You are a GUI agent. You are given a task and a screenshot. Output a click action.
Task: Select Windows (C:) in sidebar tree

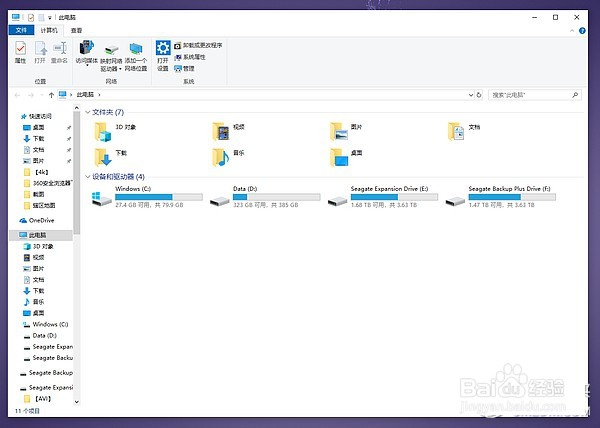[46, 324]
